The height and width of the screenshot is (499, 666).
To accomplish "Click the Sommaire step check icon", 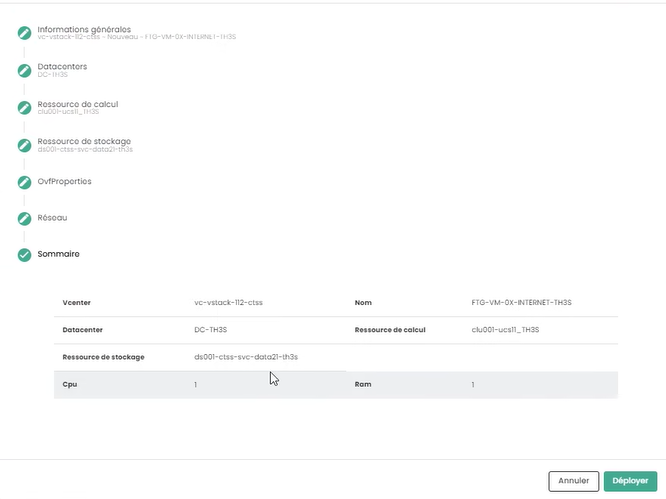I will click(24, 254).
